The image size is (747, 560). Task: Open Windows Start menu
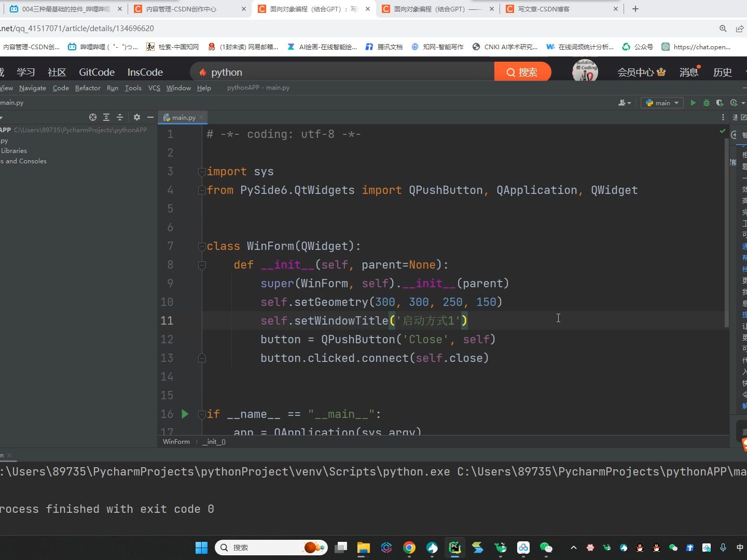point(201,548)
